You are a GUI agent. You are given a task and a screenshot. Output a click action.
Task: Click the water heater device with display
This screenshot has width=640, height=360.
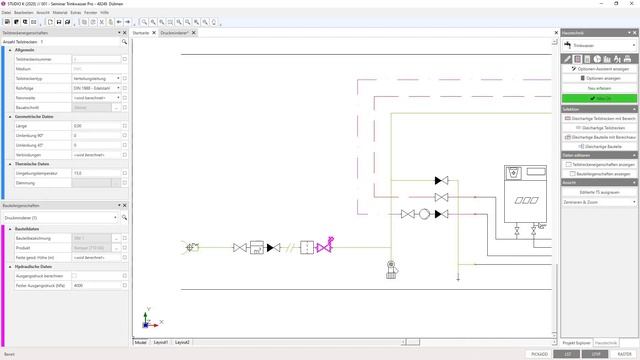(525, 194)
